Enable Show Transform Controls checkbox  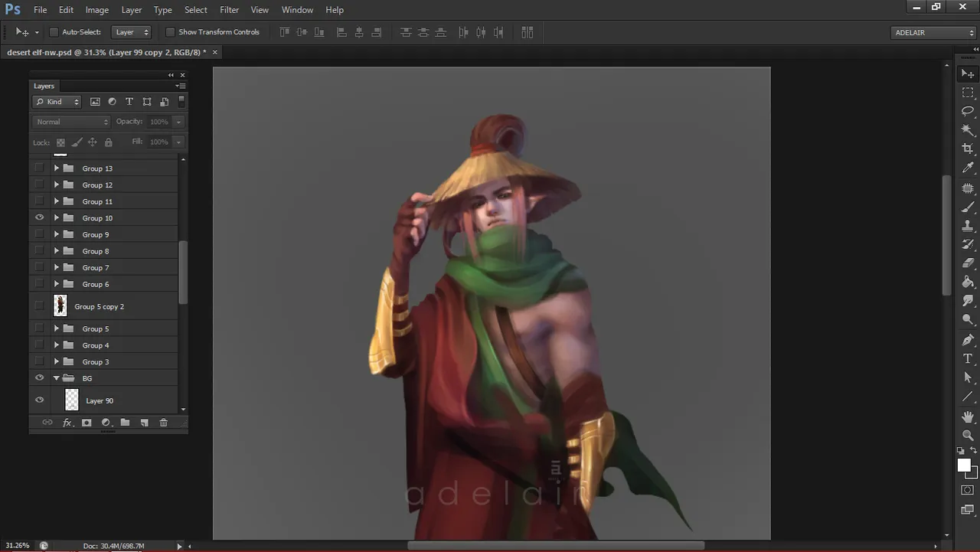coord(170,32)
